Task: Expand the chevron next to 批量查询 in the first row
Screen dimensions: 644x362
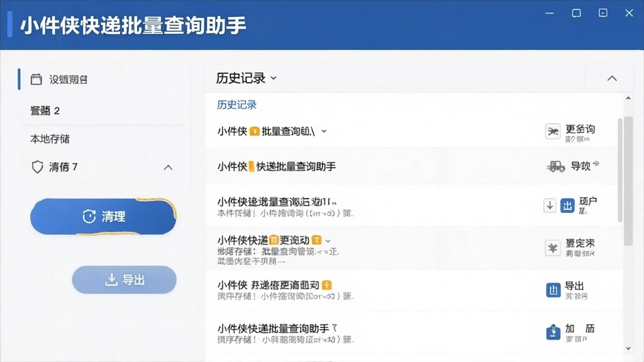Action: [x=324, y=131]
